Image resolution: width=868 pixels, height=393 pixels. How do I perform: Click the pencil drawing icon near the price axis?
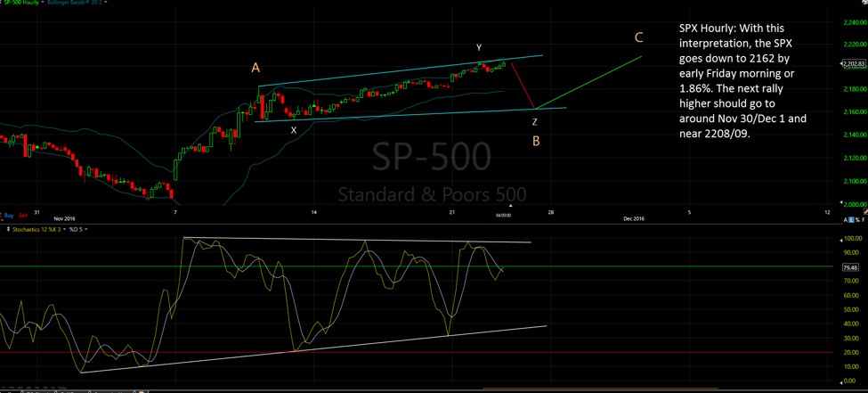[865, 211]
